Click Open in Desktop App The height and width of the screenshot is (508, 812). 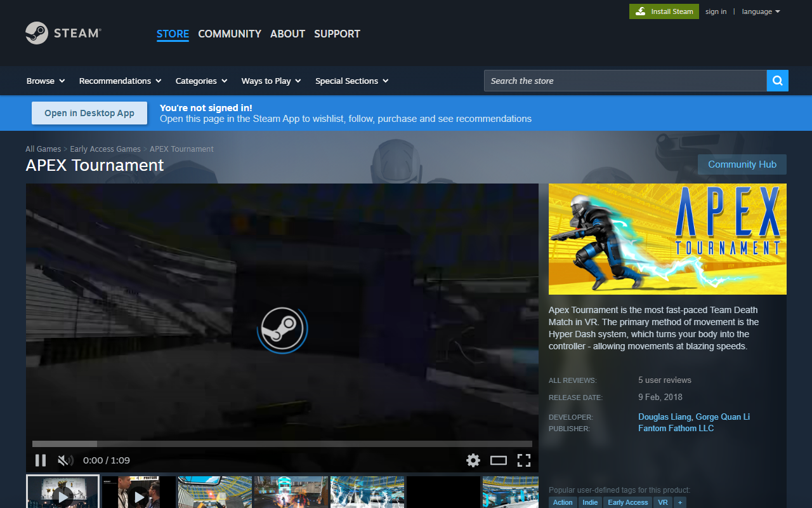click(89, 113)
